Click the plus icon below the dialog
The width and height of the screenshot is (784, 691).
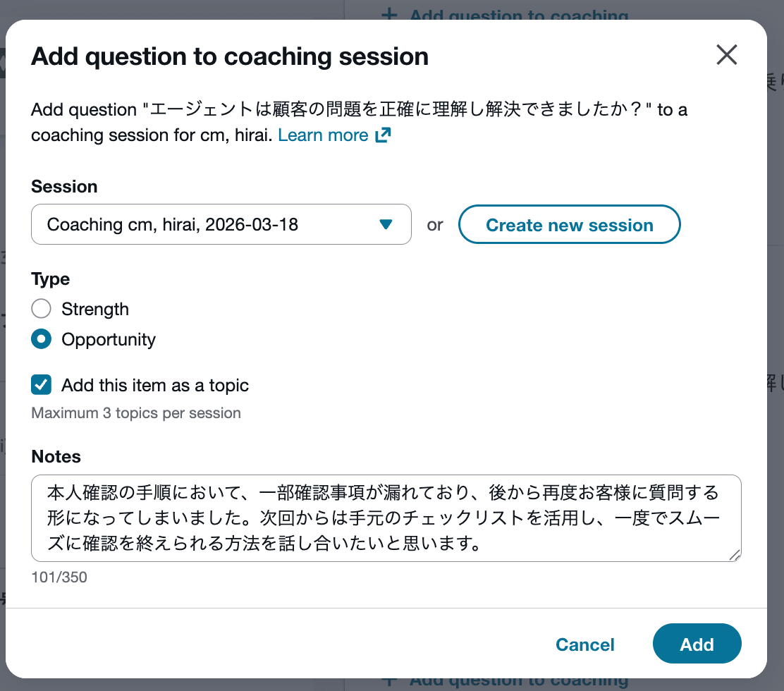coord(388,680)
